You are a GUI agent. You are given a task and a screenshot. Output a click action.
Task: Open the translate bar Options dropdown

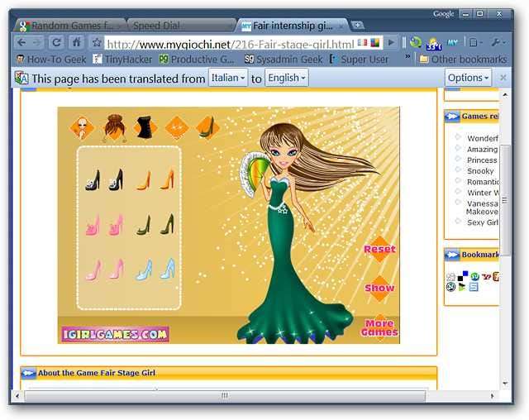click(468, 78)
